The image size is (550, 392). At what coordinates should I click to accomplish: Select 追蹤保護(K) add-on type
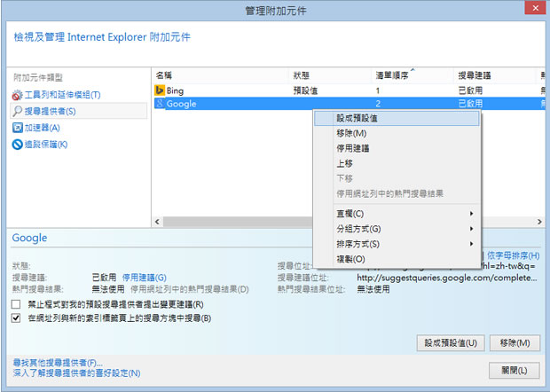(46, 145)
